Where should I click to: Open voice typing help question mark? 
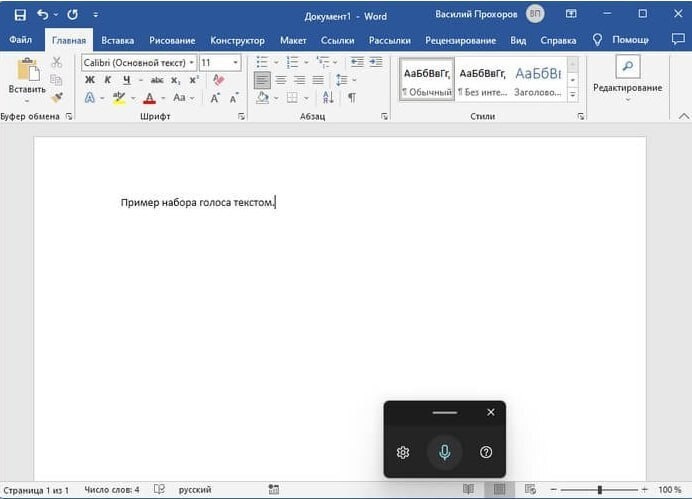pyautogui.click(x=486, y=452)
